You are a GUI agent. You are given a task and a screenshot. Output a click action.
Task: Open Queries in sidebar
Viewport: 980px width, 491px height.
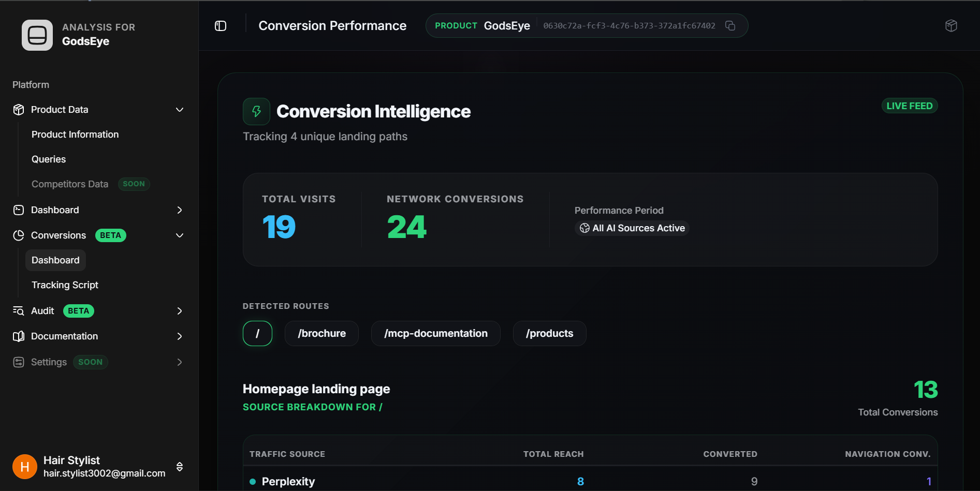coord(49,159)
